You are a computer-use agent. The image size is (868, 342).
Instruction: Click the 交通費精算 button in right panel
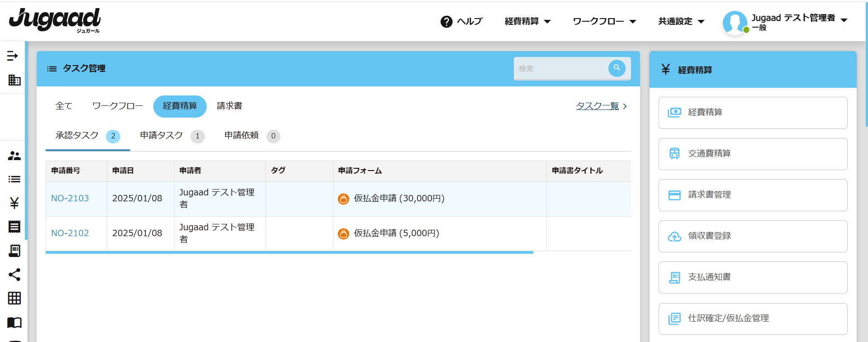[x=753, y=154]
